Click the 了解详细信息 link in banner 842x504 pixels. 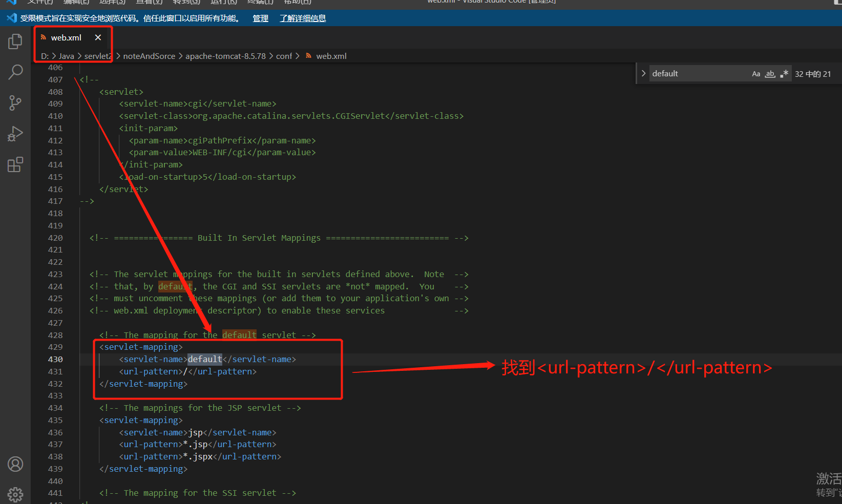[x=303, y=18]
